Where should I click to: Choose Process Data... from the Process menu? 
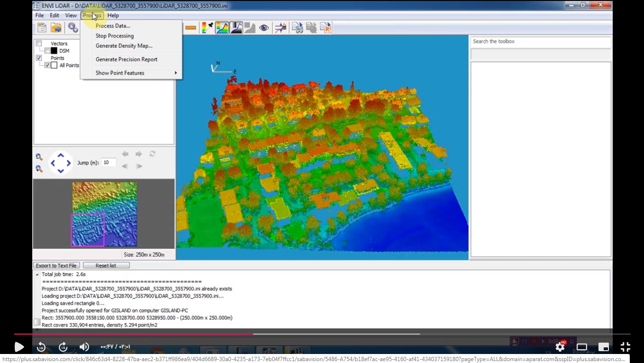pos(113,26)
